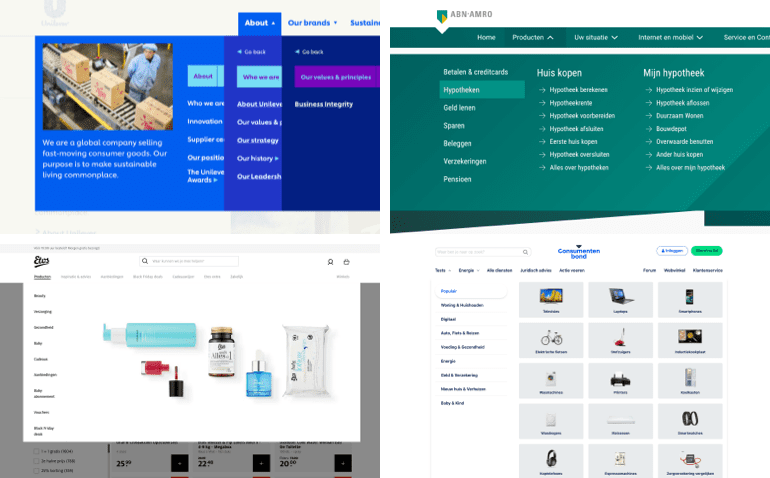The image size is (770, 478).
Task: Click the Hypotheek berekenen link
Action: click(x=578, y=90)
